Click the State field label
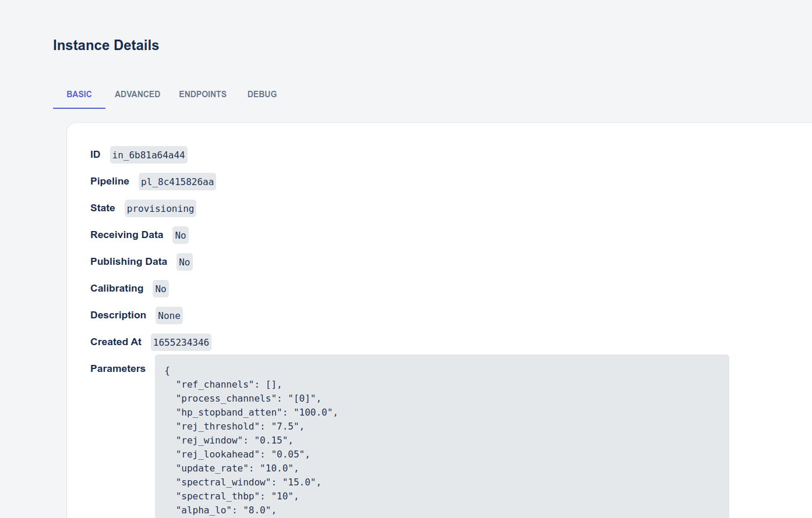Viewport: 812px width, 518px height. 103,208
